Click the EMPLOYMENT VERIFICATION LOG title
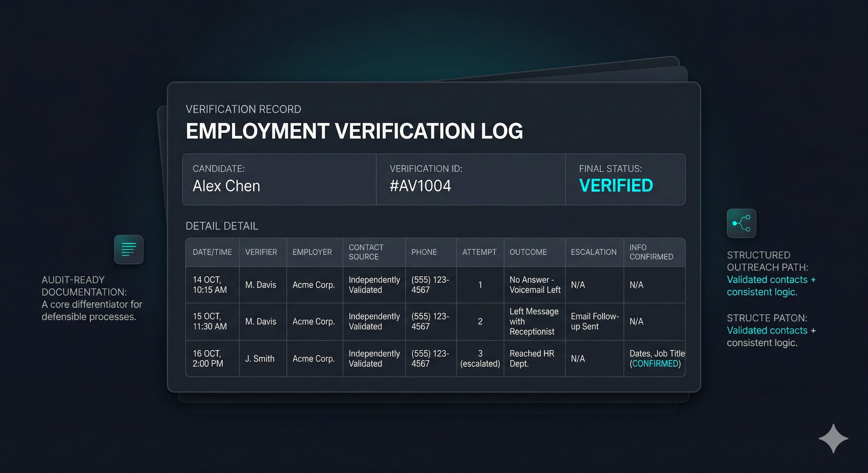This screenshot has height=473, width=868. point(354,131)
